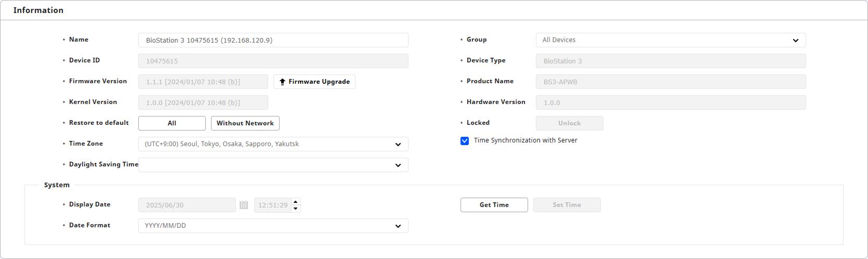Click the time stepper up arrow
The width and height of the screenshot is (868, 259).
296,202
